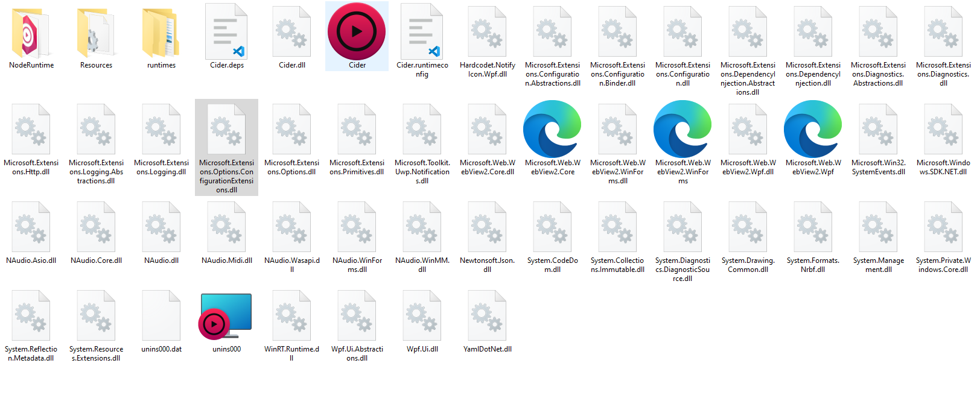This screenshot has height=401, width=980.
Task: Select Microsoft.Web.WebView2.Core.dll file icon
Action: 487,129
